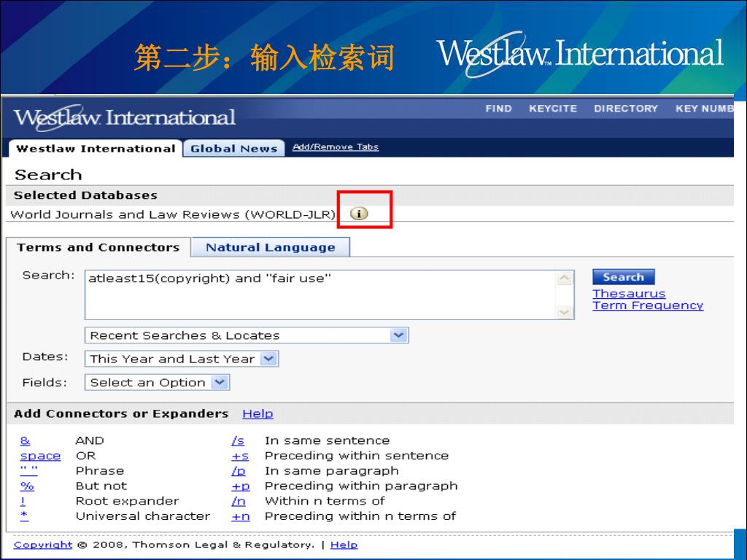Image resolution: width=747 pixels, height=560 pixels.
Task: Switch to the Natural Language tab
Action: (x=270, y=247)
